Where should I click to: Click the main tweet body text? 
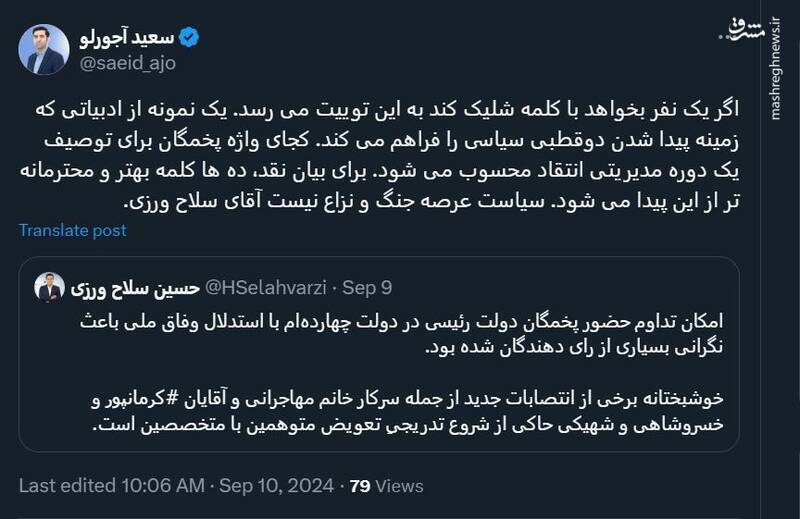tap(400, 152)
